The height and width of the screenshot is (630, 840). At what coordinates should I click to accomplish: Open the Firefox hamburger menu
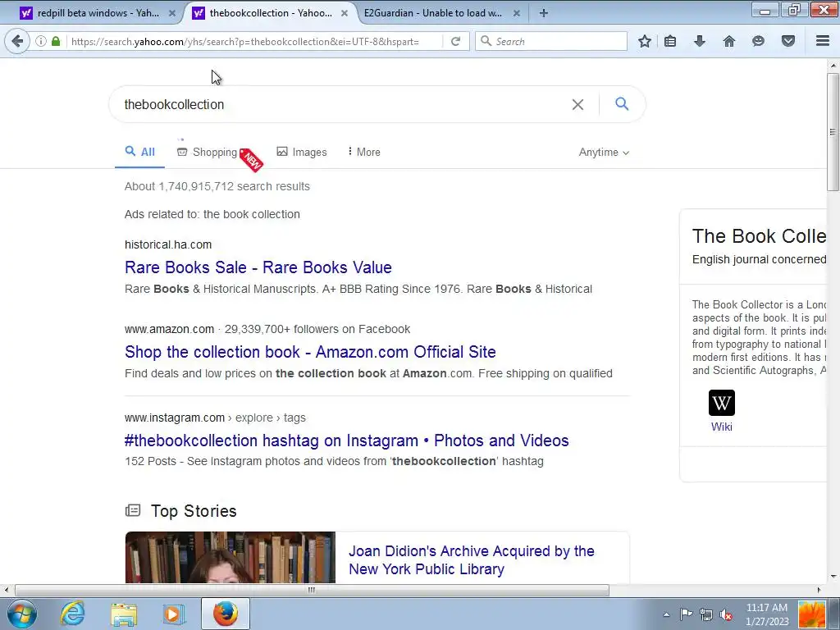click(x=823, y=41)
